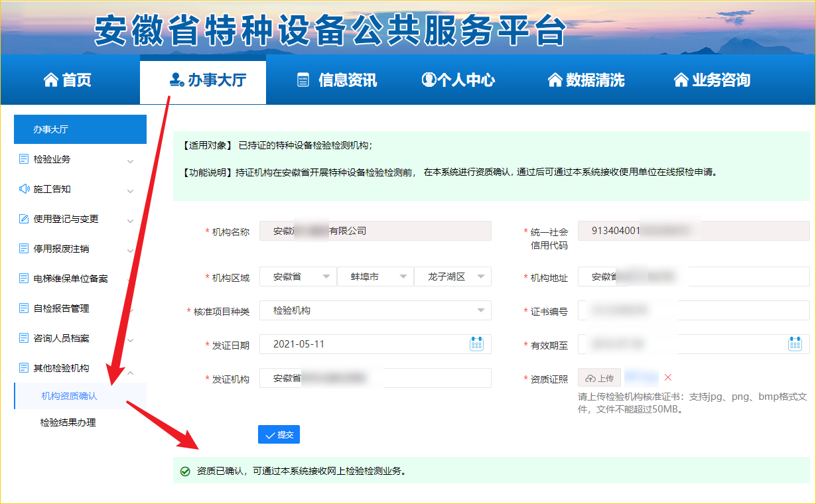Click the icon next to 电梯维保单位备案

click(x=24, y=279)
